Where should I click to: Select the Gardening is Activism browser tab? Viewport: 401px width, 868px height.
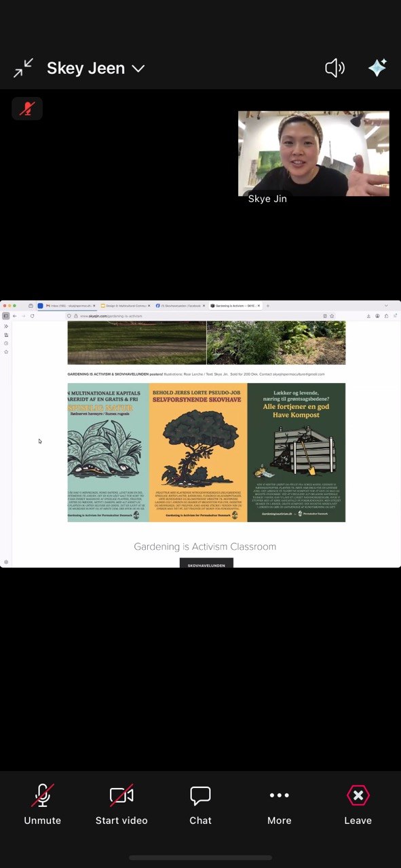pos(235,306)
